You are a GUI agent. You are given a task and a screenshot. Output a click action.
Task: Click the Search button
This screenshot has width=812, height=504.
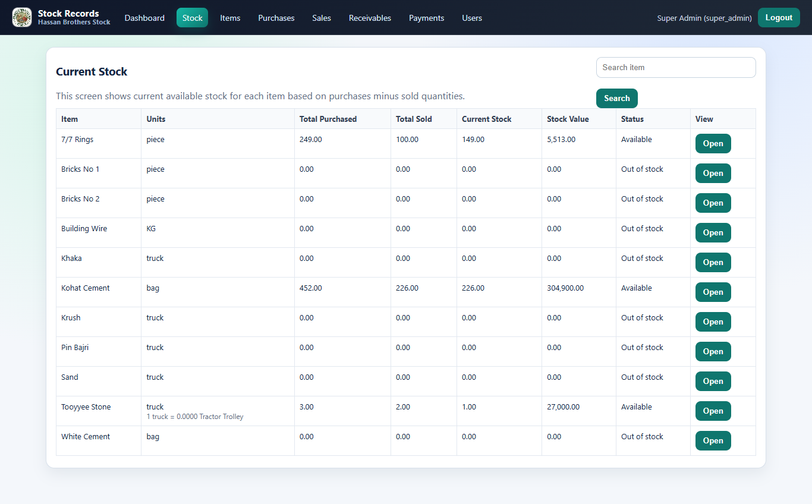click(616, 99)
